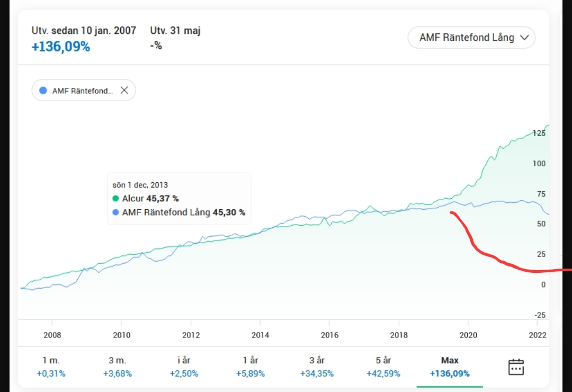Click the 2008 x-axis year label
The image size is (572, 392).
(x=52, y=335)
